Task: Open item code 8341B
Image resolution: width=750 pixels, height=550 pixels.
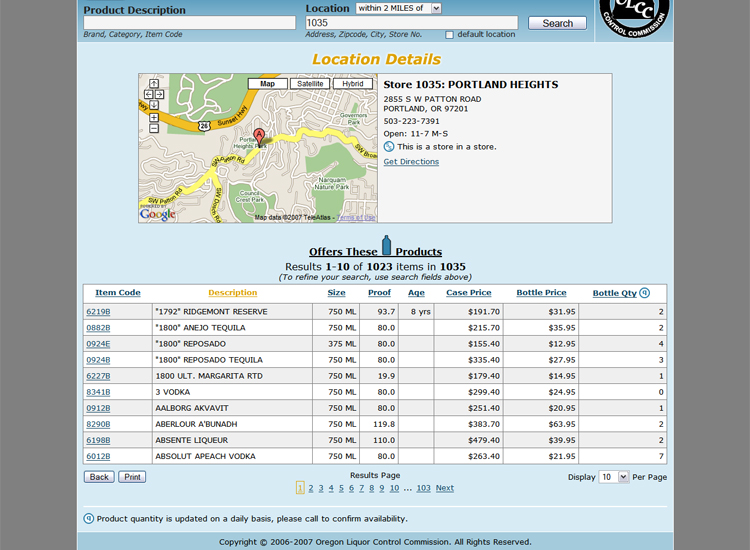Action: coord(98,392)
